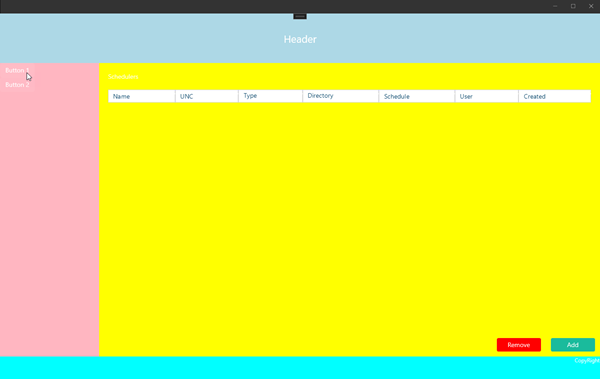The image size is (600, 379).
Task: Sort by the UNC column header
Action: point(207,96)
